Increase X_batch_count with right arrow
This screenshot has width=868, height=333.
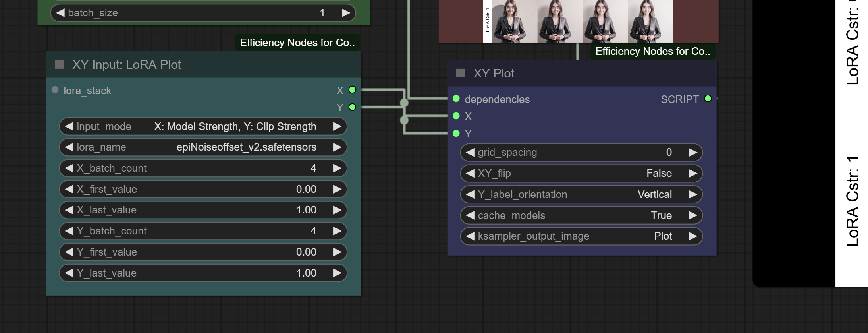[337, 168]
